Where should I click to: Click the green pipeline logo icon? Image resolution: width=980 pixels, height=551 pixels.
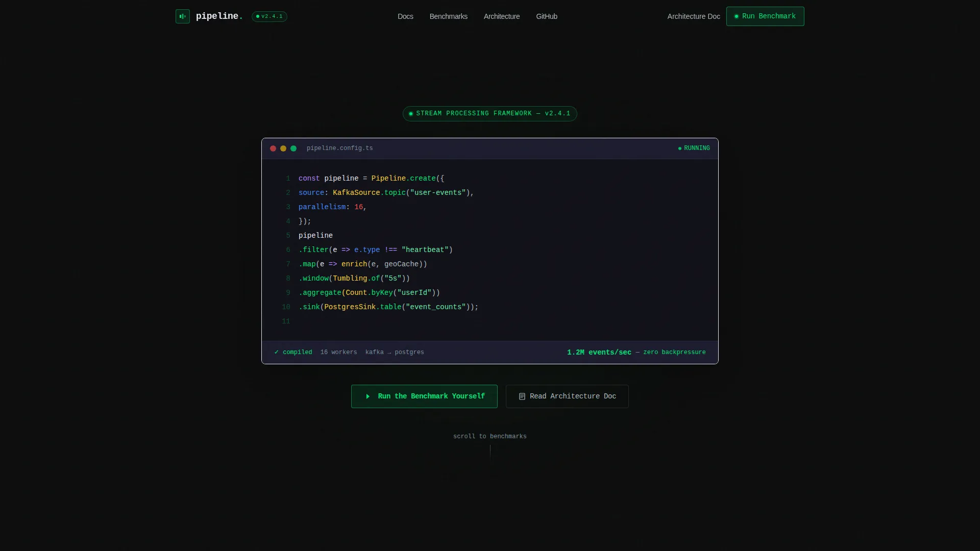(182, 16)
